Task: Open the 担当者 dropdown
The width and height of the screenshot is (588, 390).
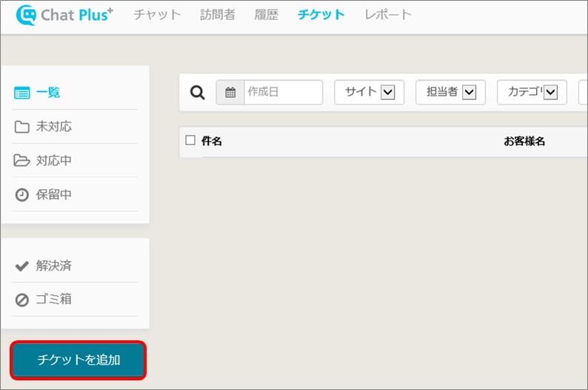Action: click(x=450, y=92)
